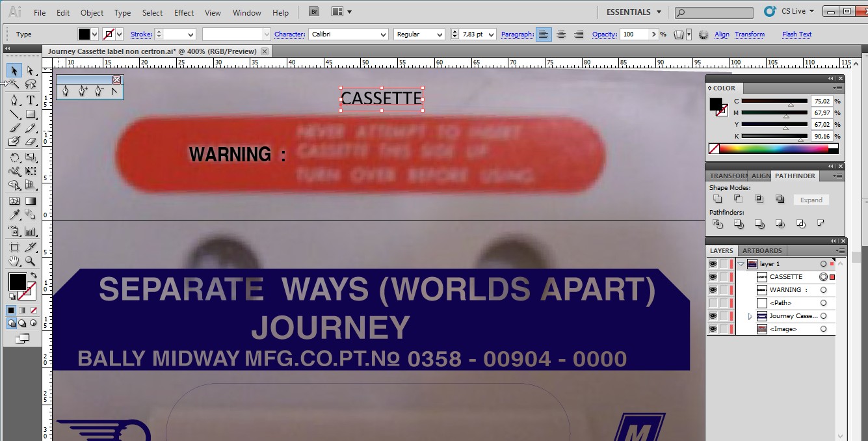The width and height of the screenshot is (868, 441).
Task: Open the font size 7,83 pt dropdown
Action: point(491,34)
